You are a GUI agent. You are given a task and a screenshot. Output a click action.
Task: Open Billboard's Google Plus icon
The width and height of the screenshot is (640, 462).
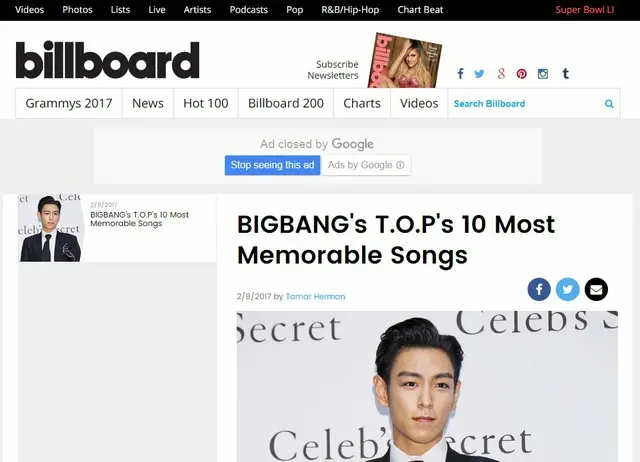(x=501, y=74)
